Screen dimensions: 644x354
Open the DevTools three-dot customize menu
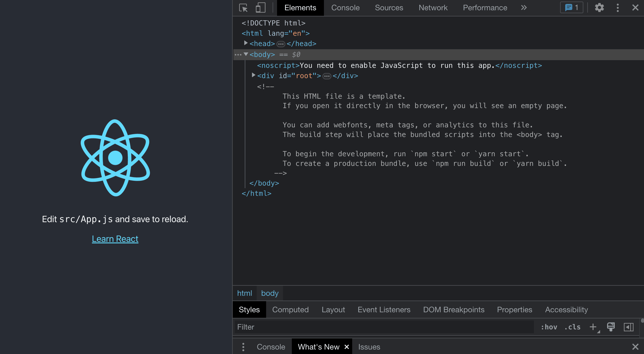[x=617, y=8]
